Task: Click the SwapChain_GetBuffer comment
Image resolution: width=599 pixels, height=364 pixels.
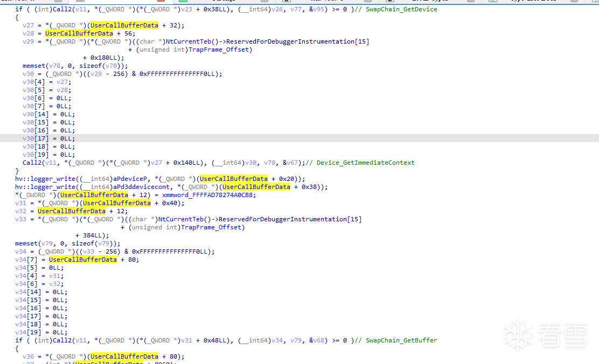Action: point(401,340)
